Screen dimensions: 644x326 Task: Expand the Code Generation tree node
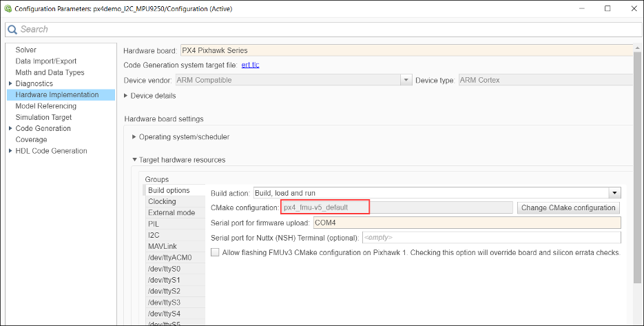click(10, 129)
